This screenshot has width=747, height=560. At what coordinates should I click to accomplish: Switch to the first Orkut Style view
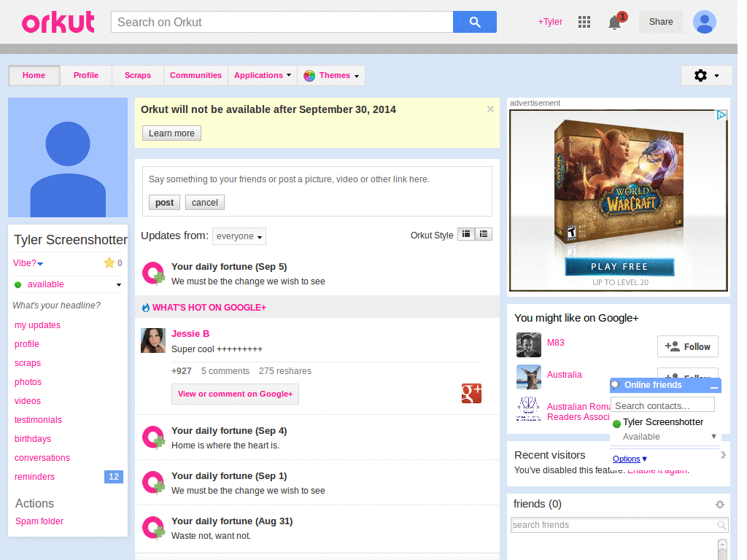coord(465,234)
